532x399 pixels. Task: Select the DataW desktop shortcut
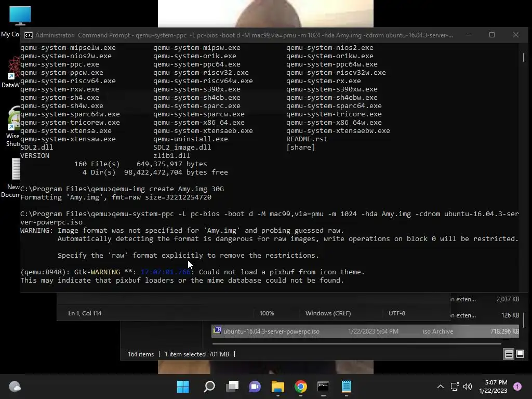point(10,72)
